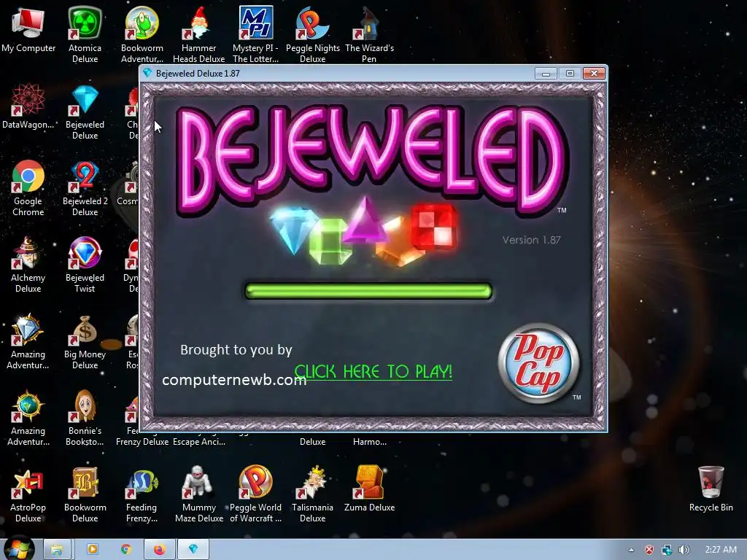Select Feeding Frenzy shortcut in bottom row
The width and height of the screenshot is (747, 560).
point(142,495)
